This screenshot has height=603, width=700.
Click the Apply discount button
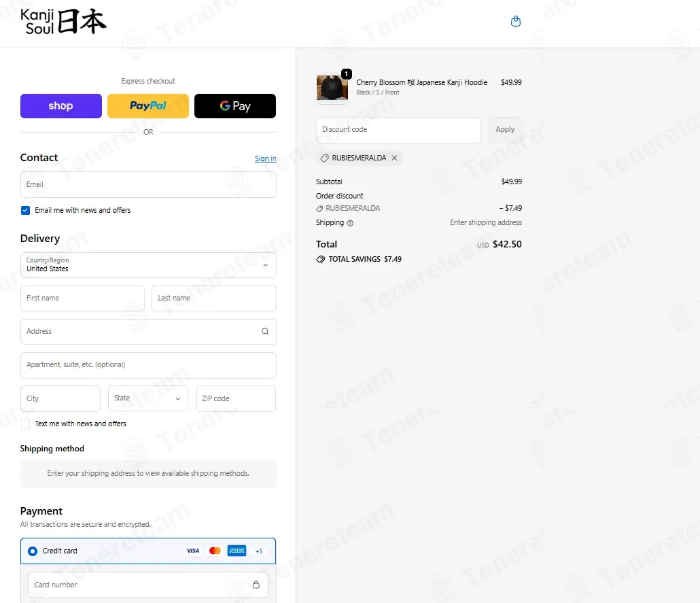pos(505,130)
